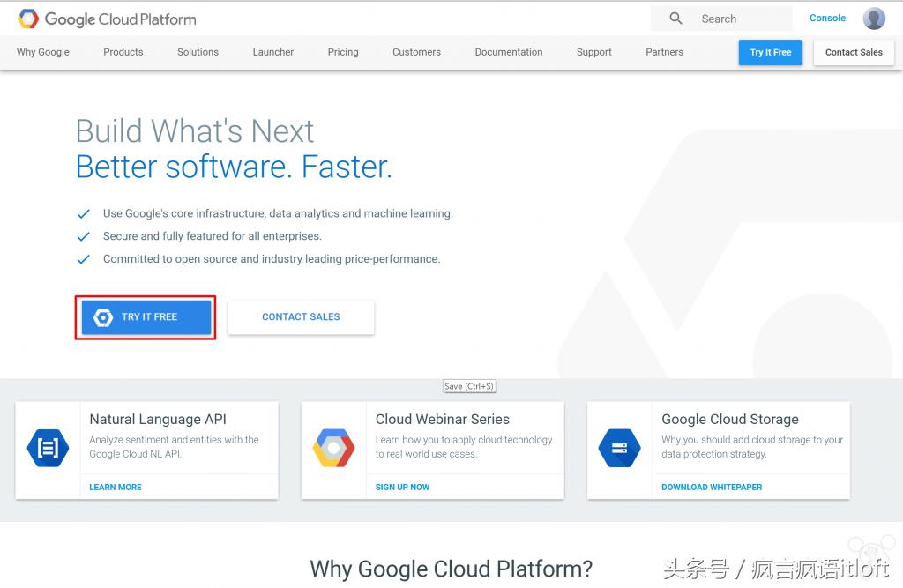903x588 pixels.
Task: Click the Google Cloud Storage hexagon icon
Action: point(619,448)
